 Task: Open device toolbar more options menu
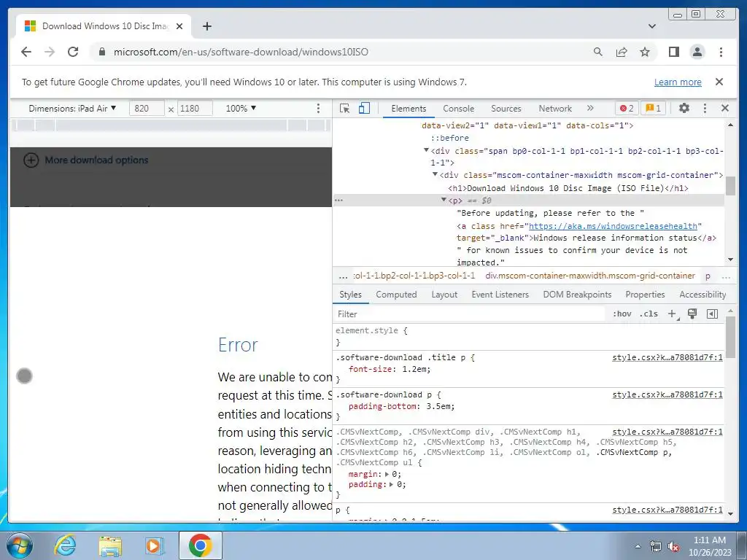click(x=318, y=109)
